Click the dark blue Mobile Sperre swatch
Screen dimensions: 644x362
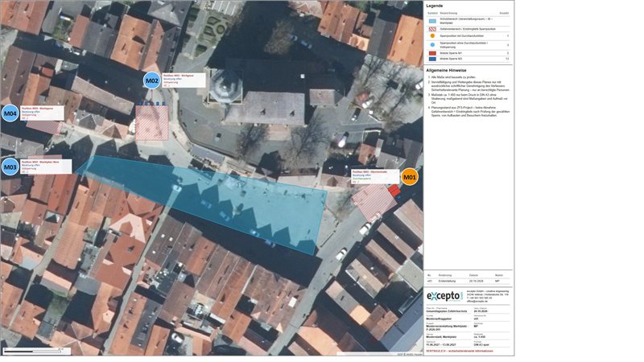click(432, 59)
